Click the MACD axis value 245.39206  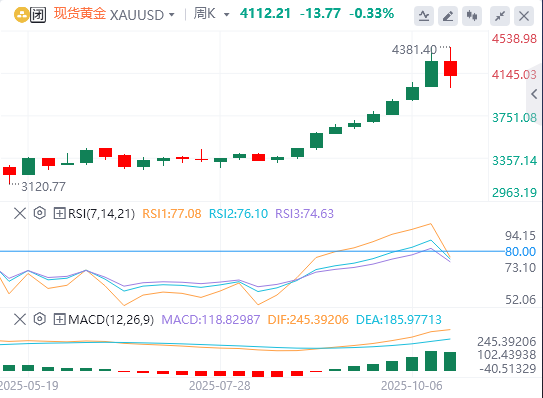pos(507,342)
